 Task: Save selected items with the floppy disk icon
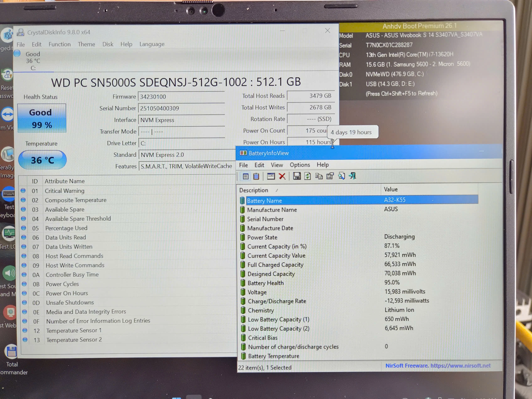[x=297, y=176]
